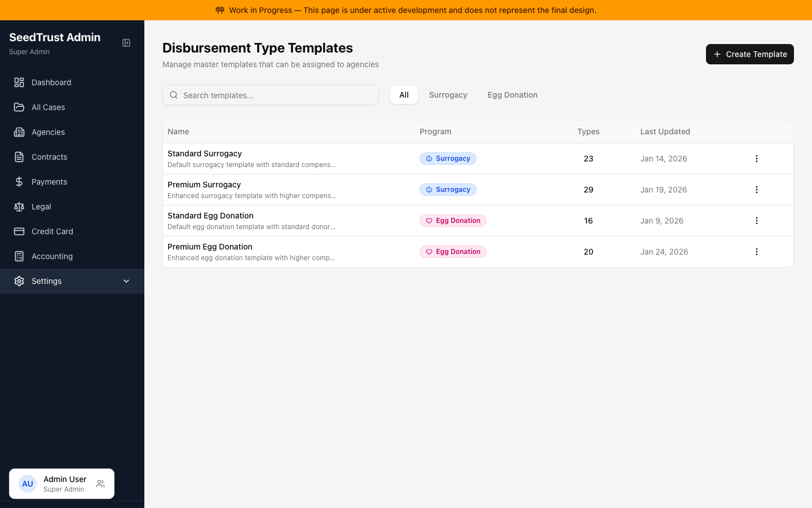Open the Accounting section
The width and height of the screenshot is (812, 508).
click(x=72, y=256)
